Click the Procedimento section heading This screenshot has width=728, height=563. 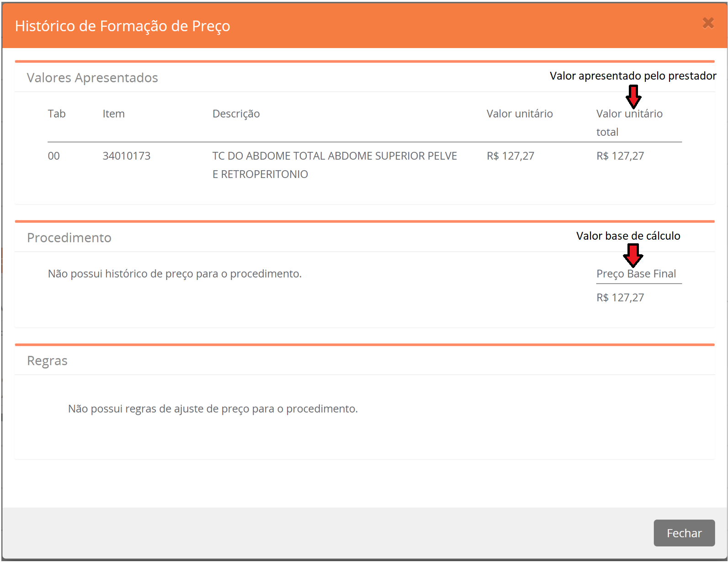pyautogui.click(x=69, y=238)
